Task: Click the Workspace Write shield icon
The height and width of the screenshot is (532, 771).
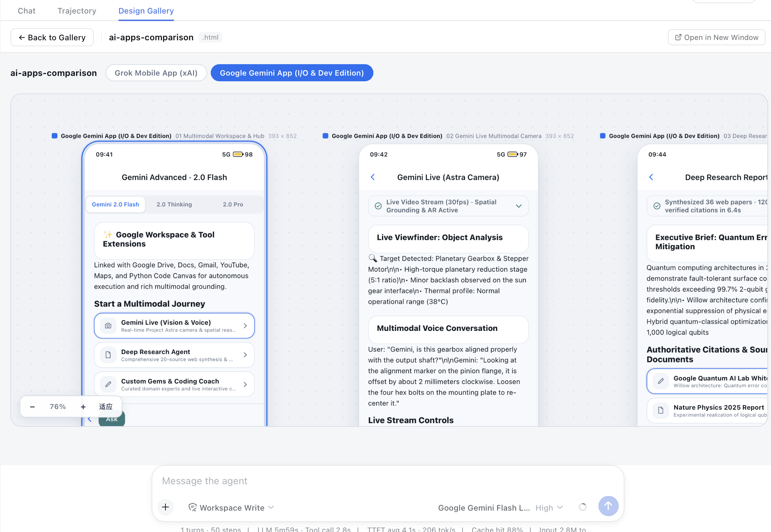Action: (193, 507)
